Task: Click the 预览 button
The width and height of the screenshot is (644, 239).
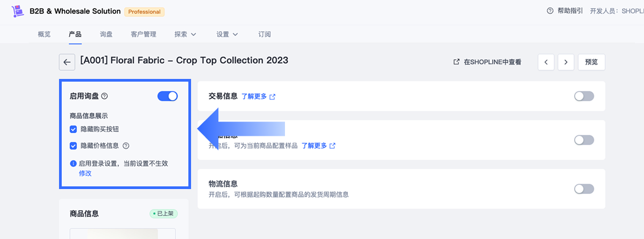Action: 591,62
